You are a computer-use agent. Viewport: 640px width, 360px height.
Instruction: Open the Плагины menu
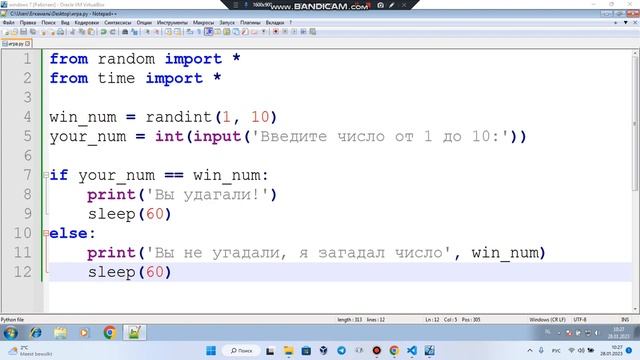250,23
